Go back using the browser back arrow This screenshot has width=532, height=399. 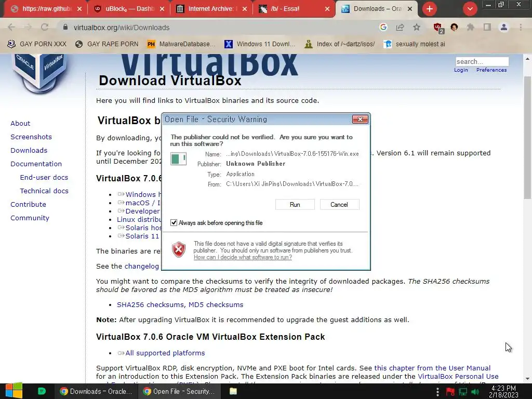click(11, 28)
